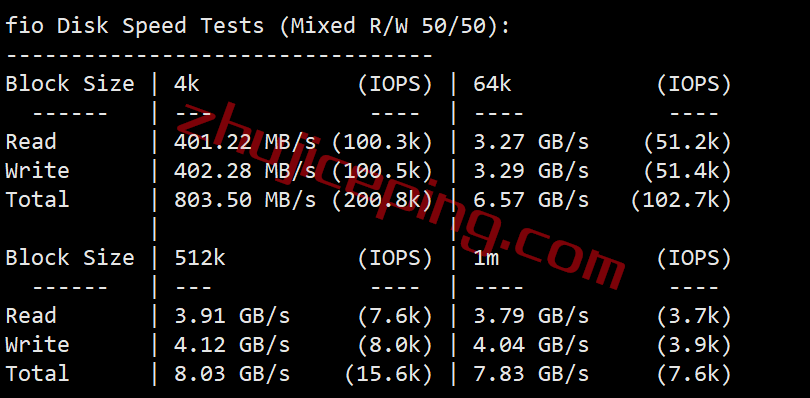Click the zhujiceping.com watermark text
Image resolution: width=810 pixels, height=398 pixels.
[x=400, y=195]
